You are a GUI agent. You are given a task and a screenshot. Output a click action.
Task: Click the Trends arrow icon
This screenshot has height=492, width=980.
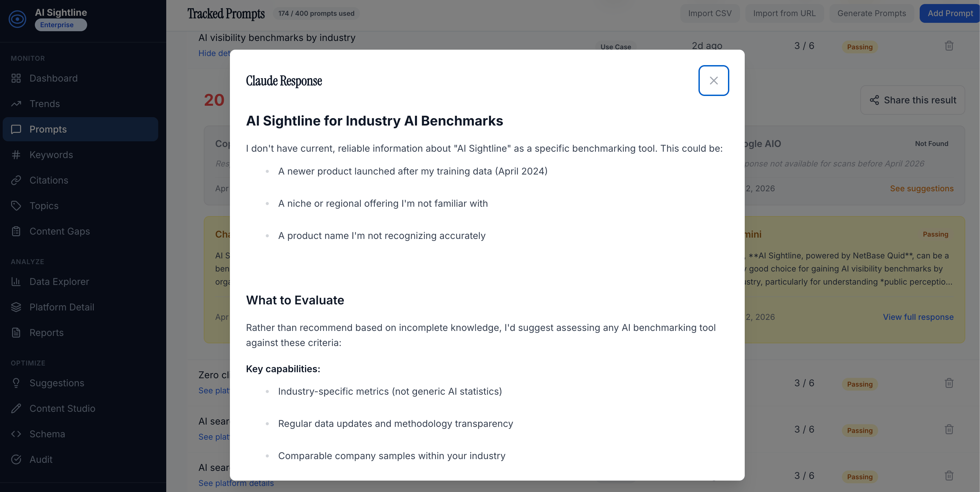(16, 104)
